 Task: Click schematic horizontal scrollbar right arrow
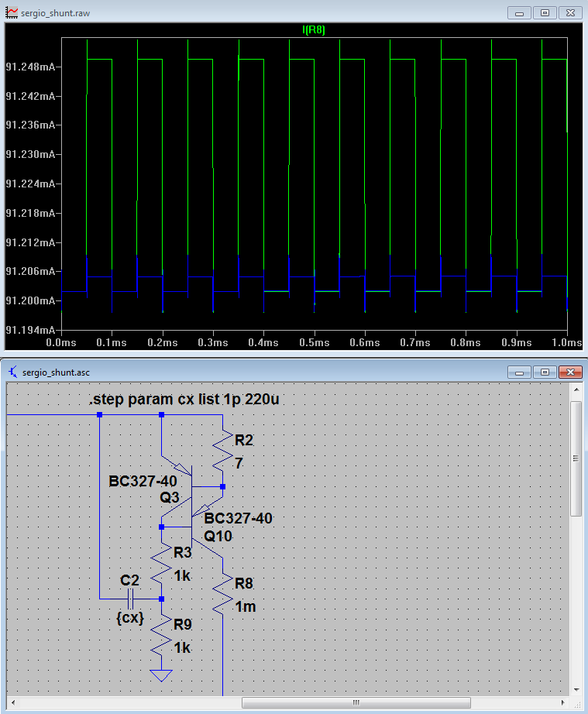563,702
